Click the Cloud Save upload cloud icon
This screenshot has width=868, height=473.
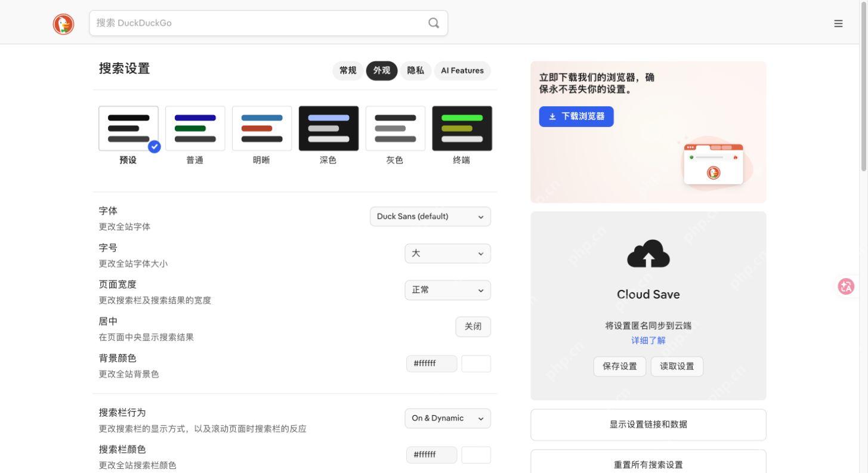tap(648, 254)
